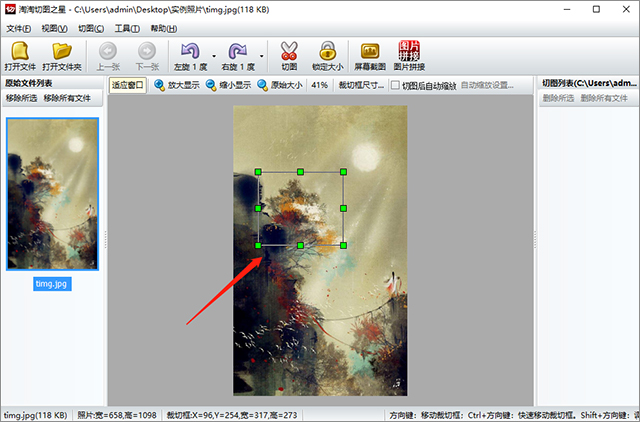Expand the 右旋 rotation dropdown arrow
The image size is (640, 422).
coord(262,54)
